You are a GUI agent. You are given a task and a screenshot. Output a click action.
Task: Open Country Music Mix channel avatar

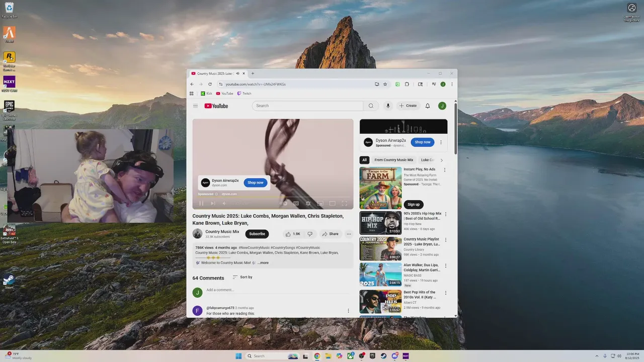[197, 234]
